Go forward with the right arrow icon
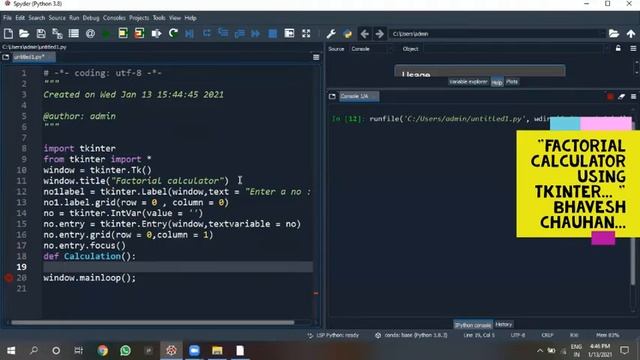Viewport: 640px width, 360px height. (x=380, y=33)
